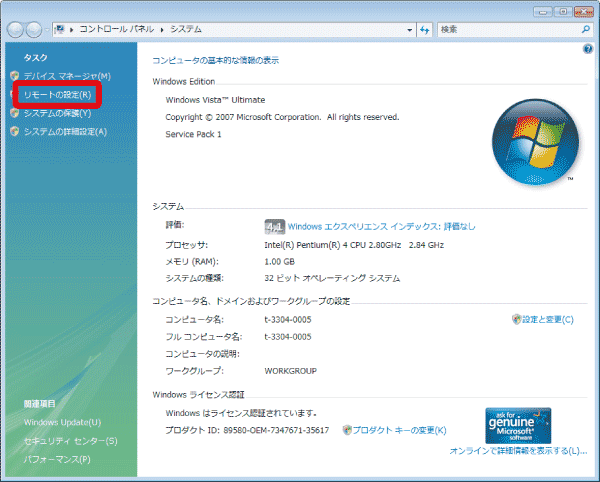The image size is (600, 482).
Task: Click 設定と変更(C) link
Action: [x=548, y=319]
